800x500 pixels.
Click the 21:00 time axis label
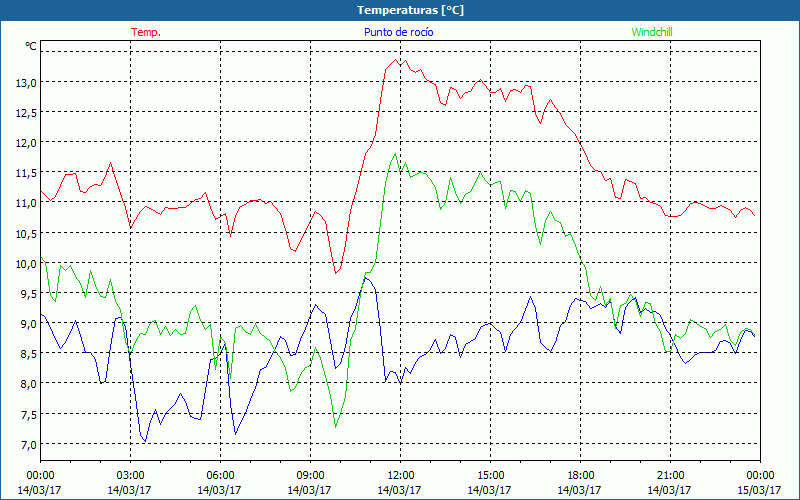(670, 476)
